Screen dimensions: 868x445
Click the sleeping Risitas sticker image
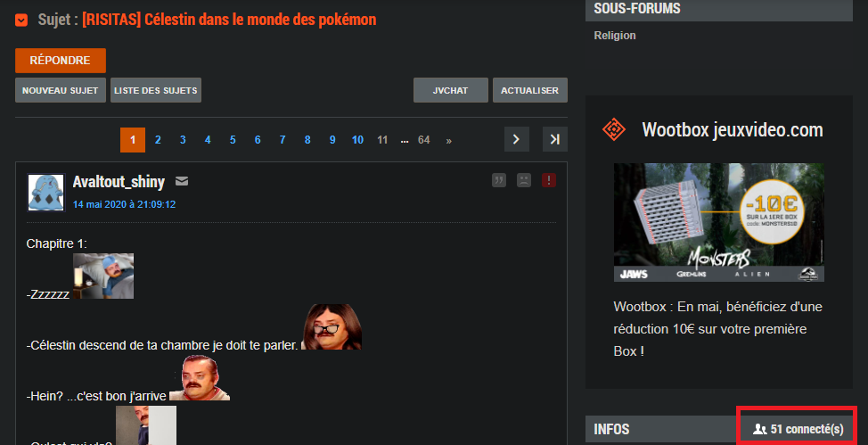click(103, 276)
